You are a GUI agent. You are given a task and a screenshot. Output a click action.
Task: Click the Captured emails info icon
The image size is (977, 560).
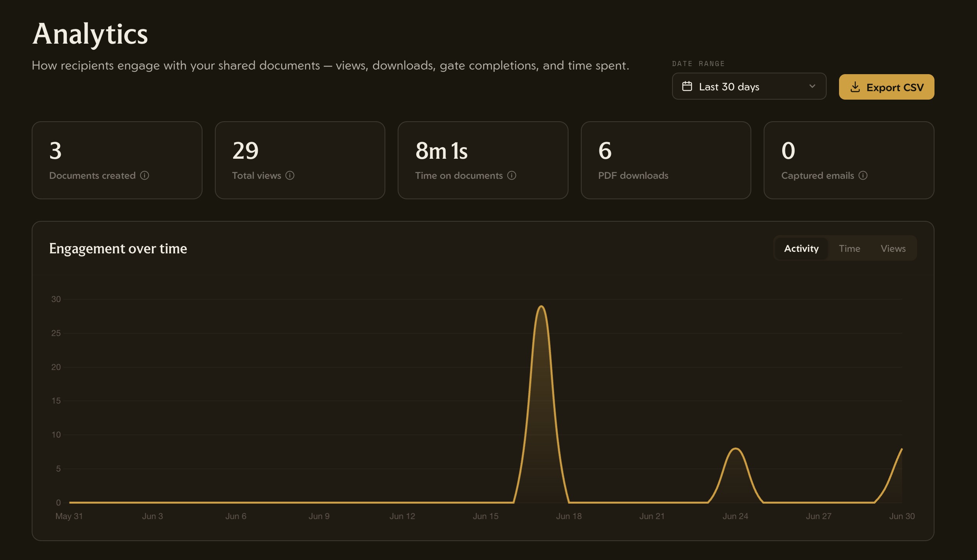863,175
